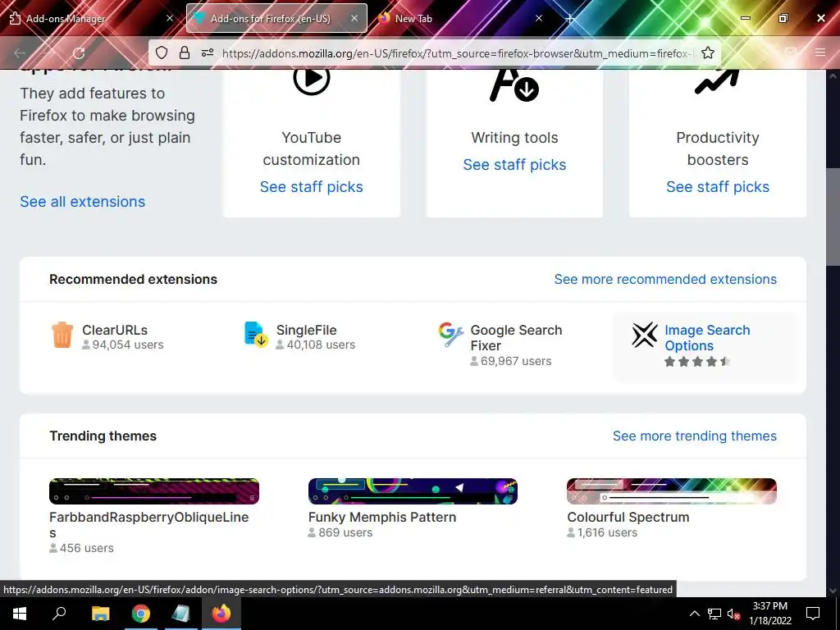Close the Add-ons Manager tab
840x630 pixels.
click(x=169, y=18)
